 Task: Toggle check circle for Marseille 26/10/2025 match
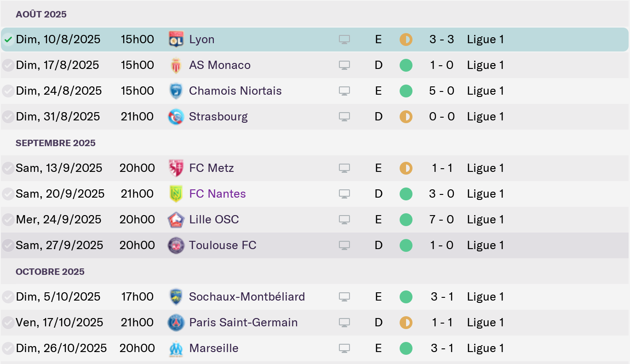point(8,348)
